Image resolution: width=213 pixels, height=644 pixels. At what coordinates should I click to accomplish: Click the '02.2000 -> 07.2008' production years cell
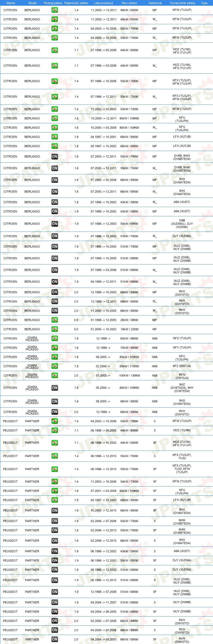point(104,621)
